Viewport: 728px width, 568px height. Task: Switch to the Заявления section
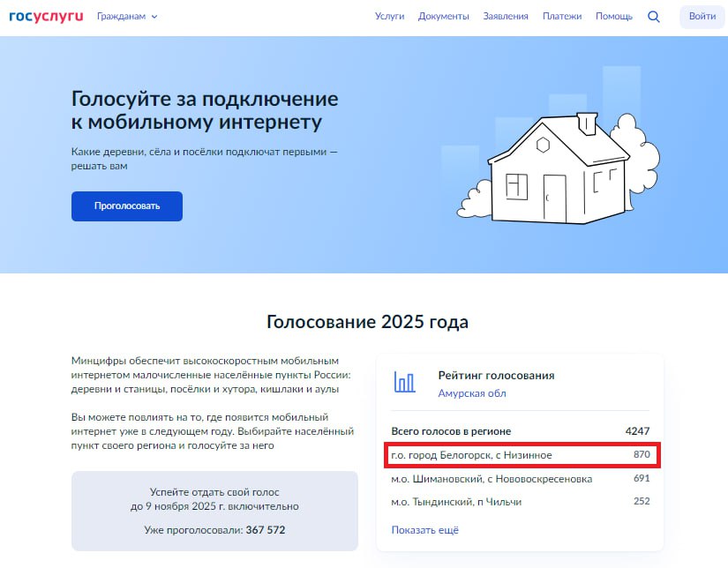506,16
